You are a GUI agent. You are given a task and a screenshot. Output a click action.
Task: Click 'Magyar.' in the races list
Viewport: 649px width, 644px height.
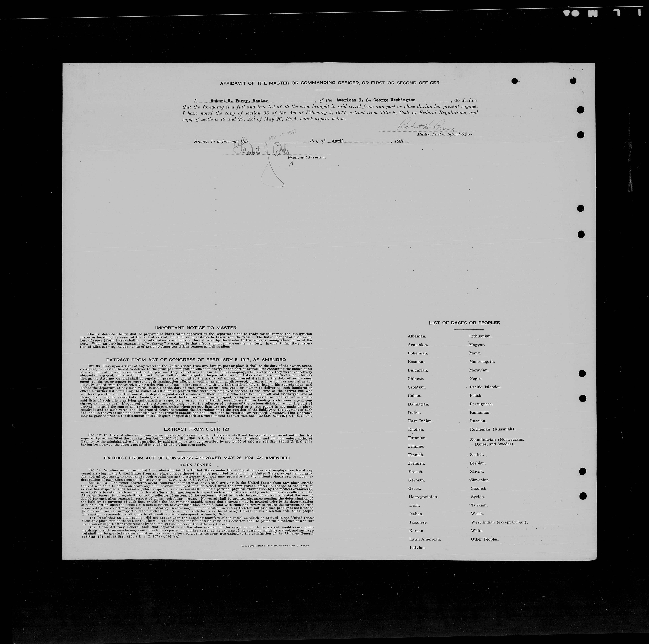tap(477, 345)
